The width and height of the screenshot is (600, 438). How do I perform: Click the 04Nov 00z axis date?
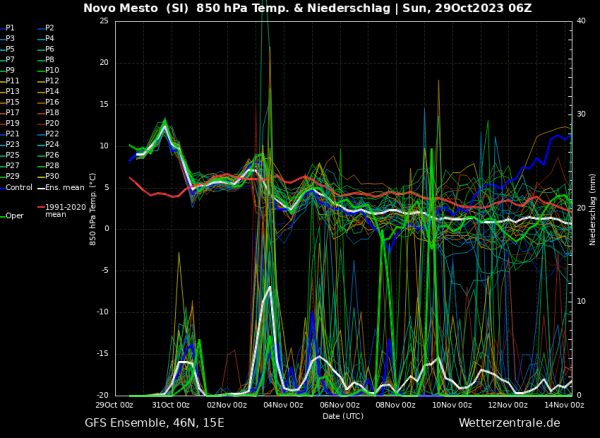[x=284, y=405]
